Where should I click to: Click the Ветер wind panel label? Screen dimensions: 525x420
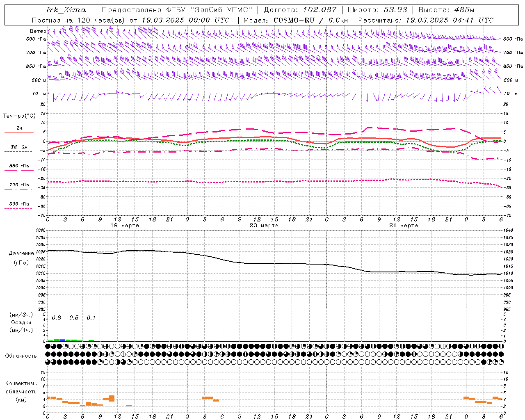click(x=38, y=31)
